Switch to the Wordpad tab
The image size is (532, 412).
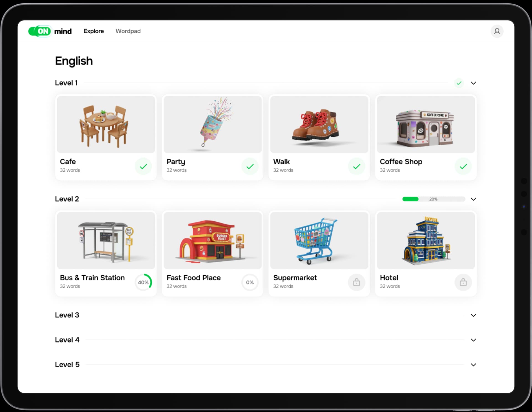tap(128, 31)
